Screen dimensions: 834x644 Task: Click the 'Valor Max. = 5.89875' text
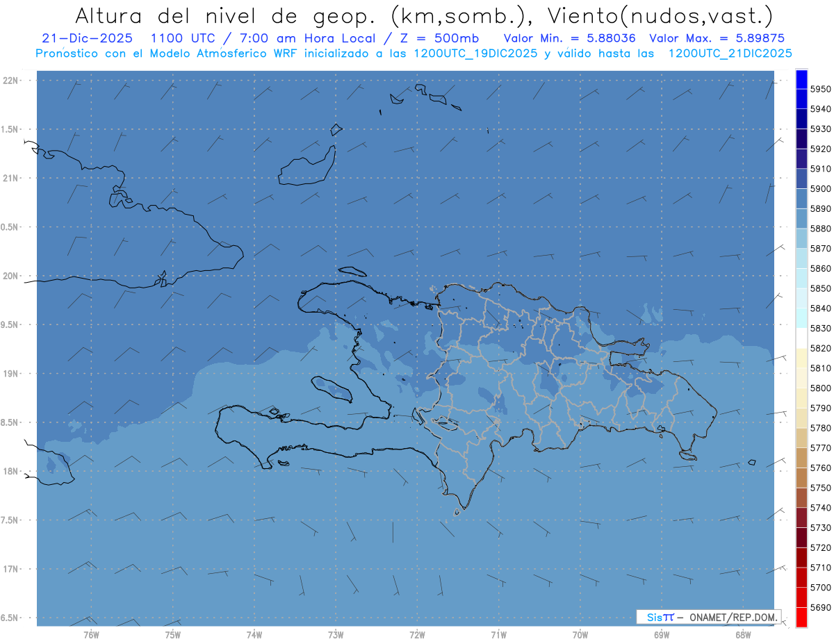(x=718, y=38)
